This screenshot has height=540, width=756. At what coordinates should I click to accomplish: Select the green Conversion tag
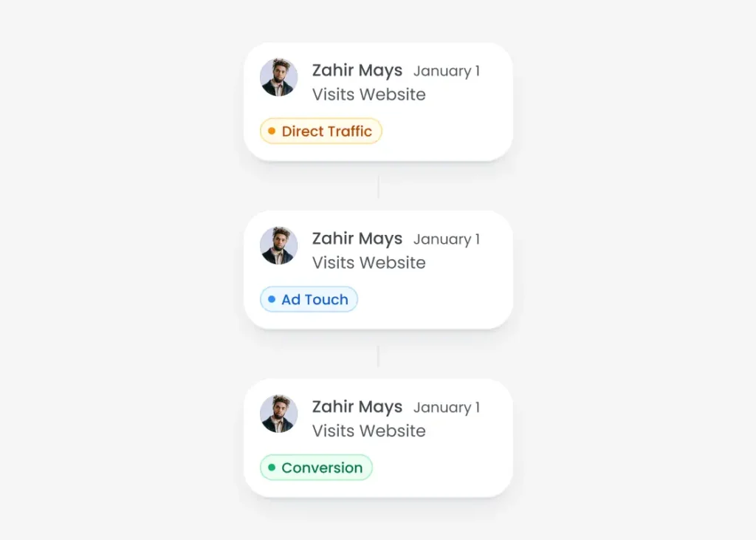click(x=316, y=468)
